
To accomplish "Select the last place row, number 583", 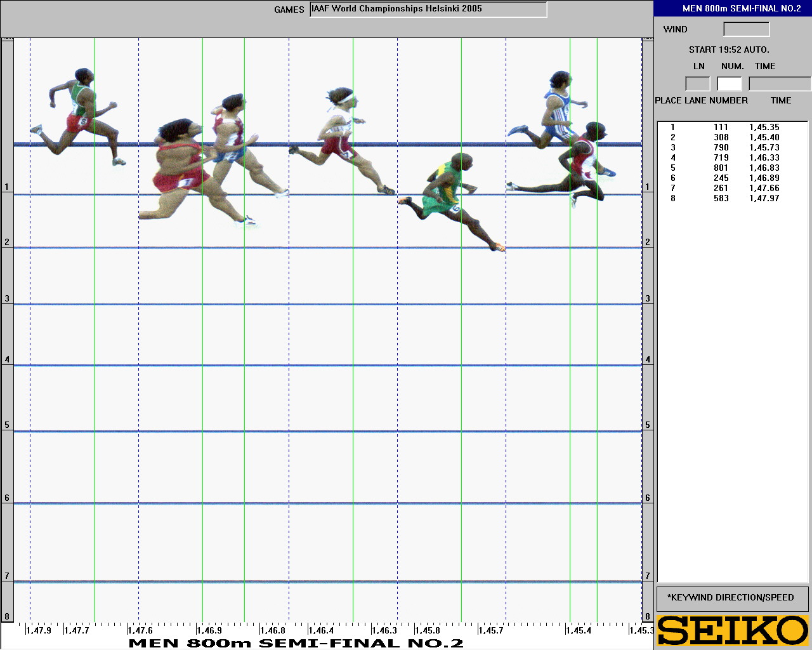I will 721,199.
